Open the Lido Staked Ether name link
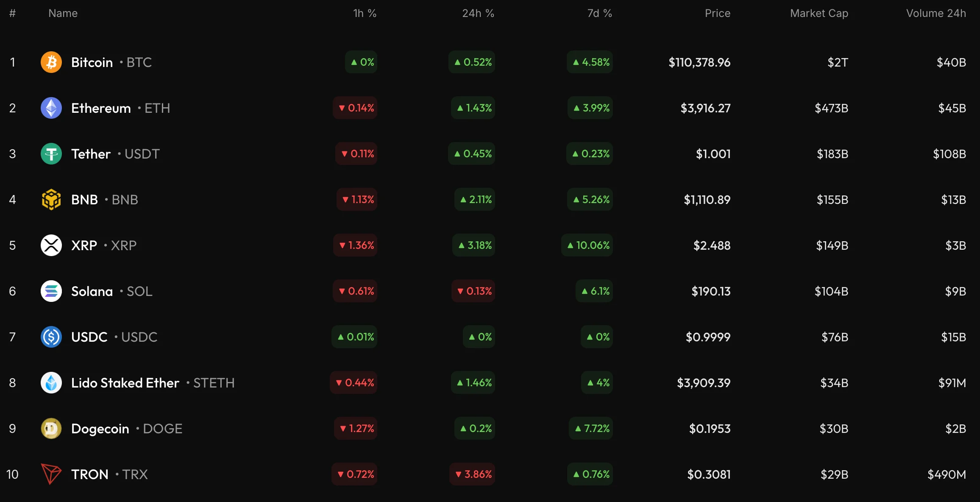The height and width of the screenshot is (502, 980). coord(125,383)
